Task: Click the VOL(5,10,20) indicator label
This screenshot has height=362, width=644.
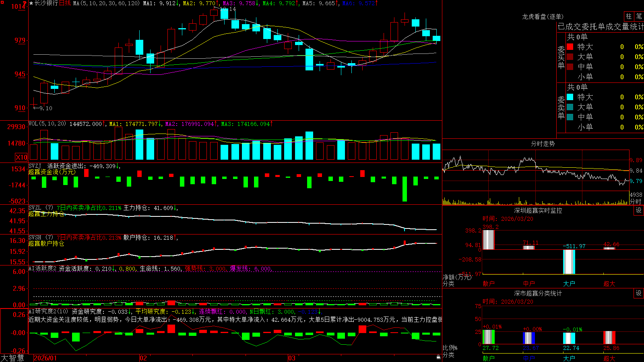Action: (x=47, y=124)
